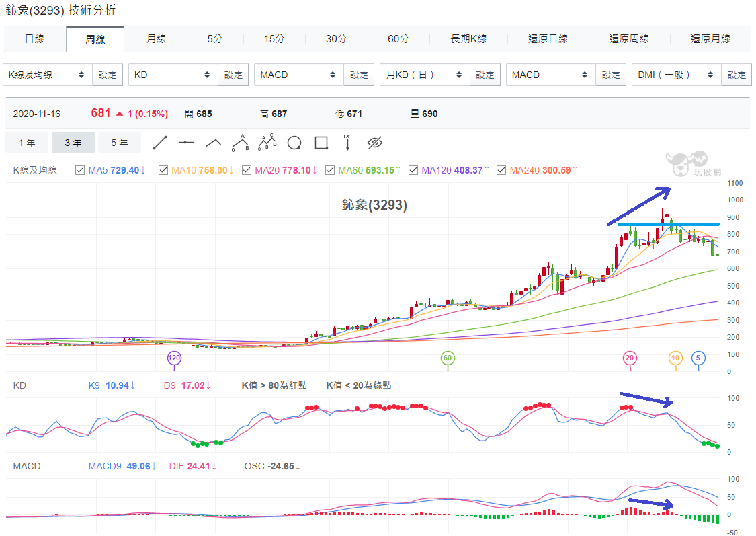This screenshot has height=536, width=756.
Task: Switch to the 周線 tab
Action: coord(95,39)
